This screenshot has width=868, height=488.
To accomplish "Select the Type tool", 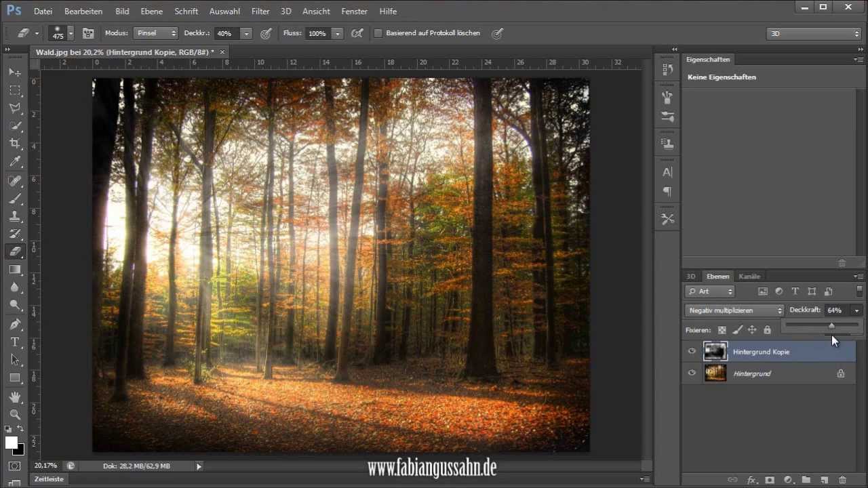I will [15, 342].
